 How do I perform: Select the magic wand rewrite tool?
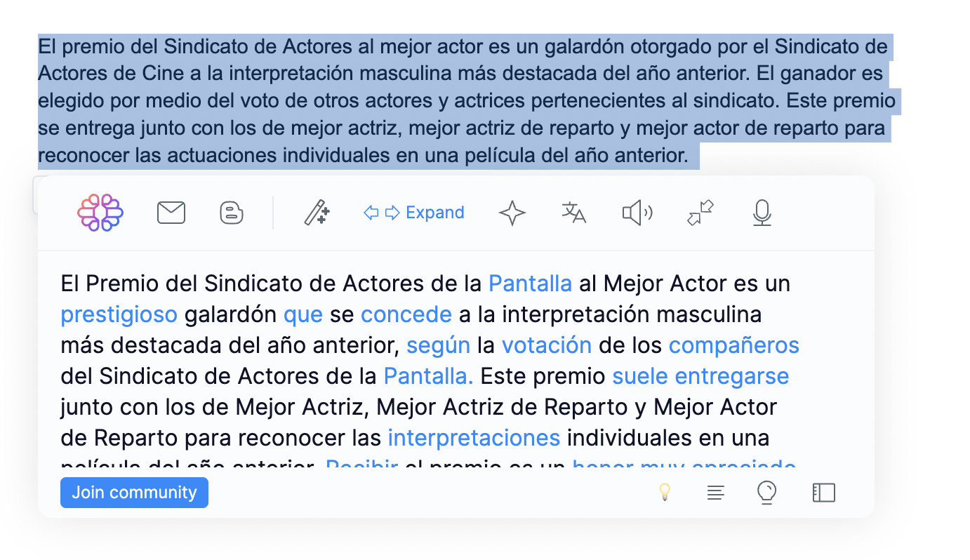[x=316, y=213]
